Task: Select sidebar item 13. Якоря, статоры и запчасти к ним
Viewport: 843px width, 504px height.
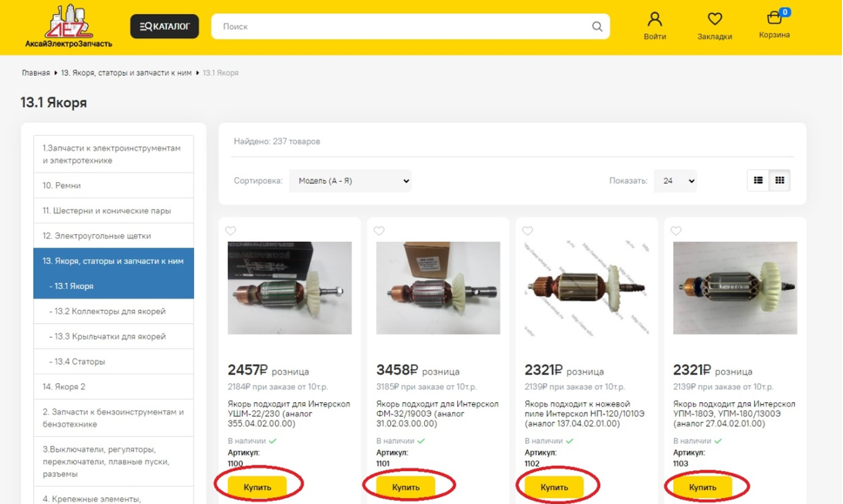Action: 114,261
